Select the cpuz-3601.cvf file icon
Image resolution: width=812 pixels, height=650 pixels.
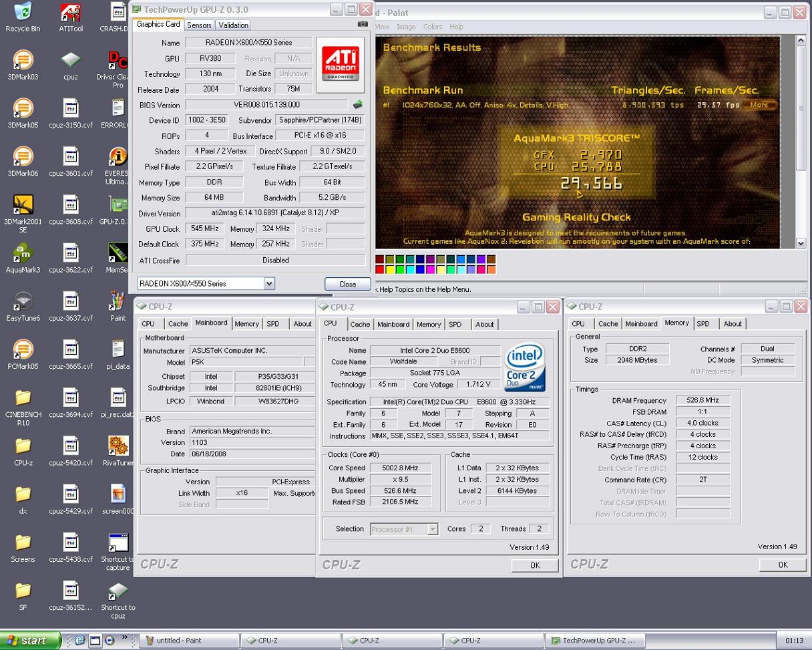71,162
